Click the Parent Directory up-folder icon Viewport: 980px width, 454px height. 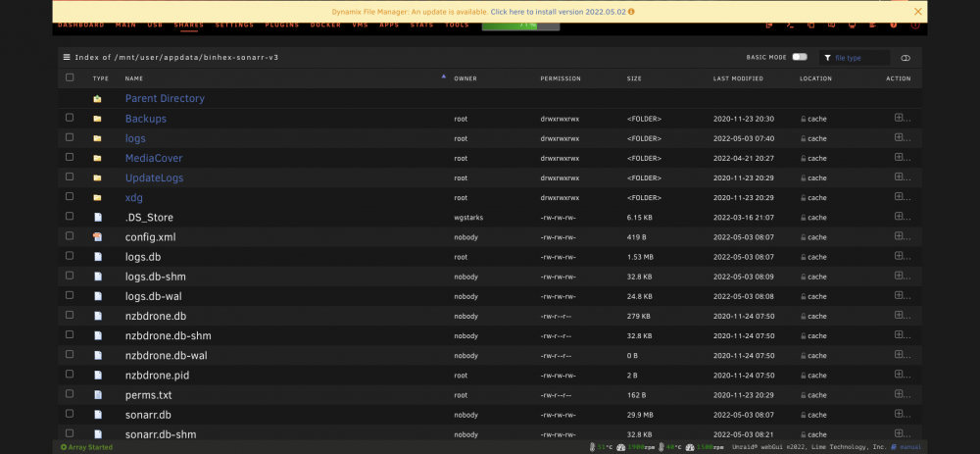click(x=97, y=99)
